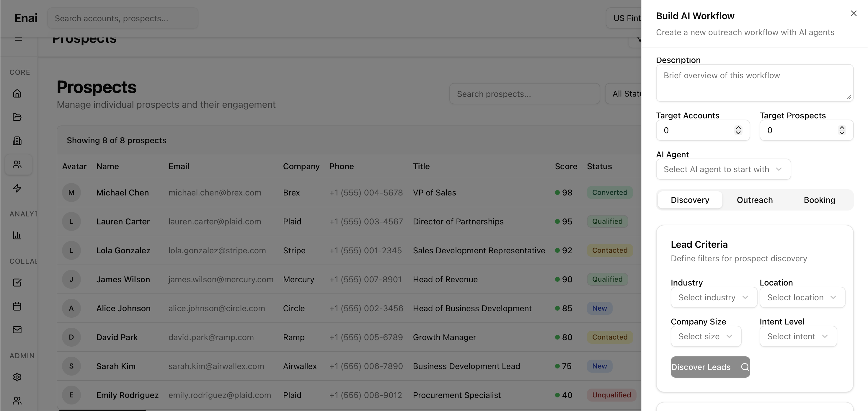Expand the Select industry dropdown

pyautogui.click(x=713, y=297)
